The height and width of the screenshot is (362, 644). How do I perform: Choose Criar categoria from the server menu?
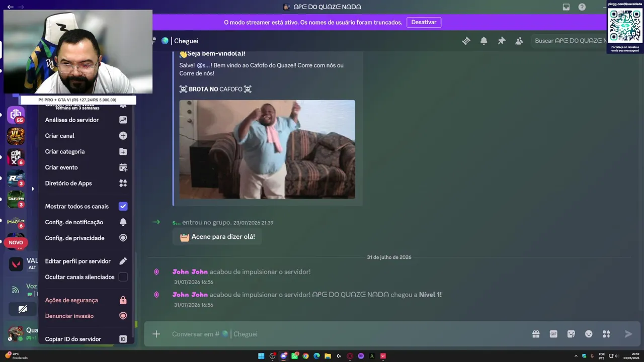(x=86, y=151)
